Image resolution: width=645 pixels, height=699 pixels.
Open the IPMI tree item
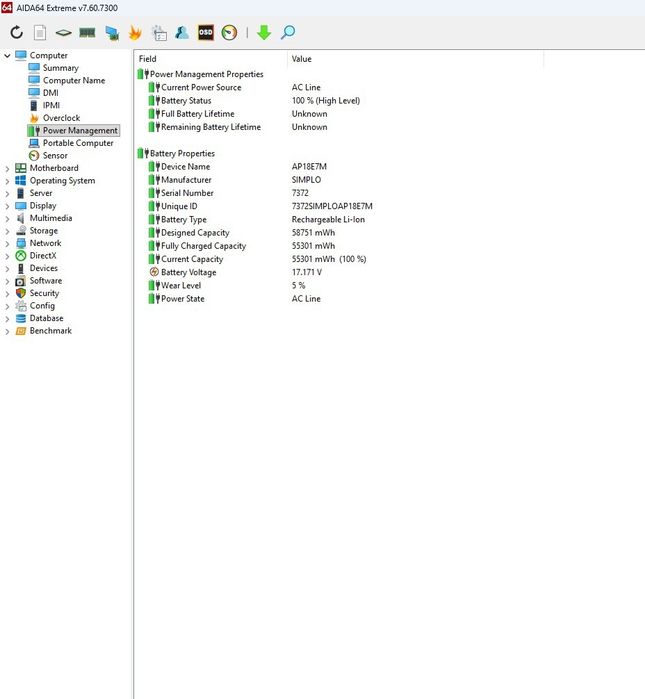(x=51, y=105)
